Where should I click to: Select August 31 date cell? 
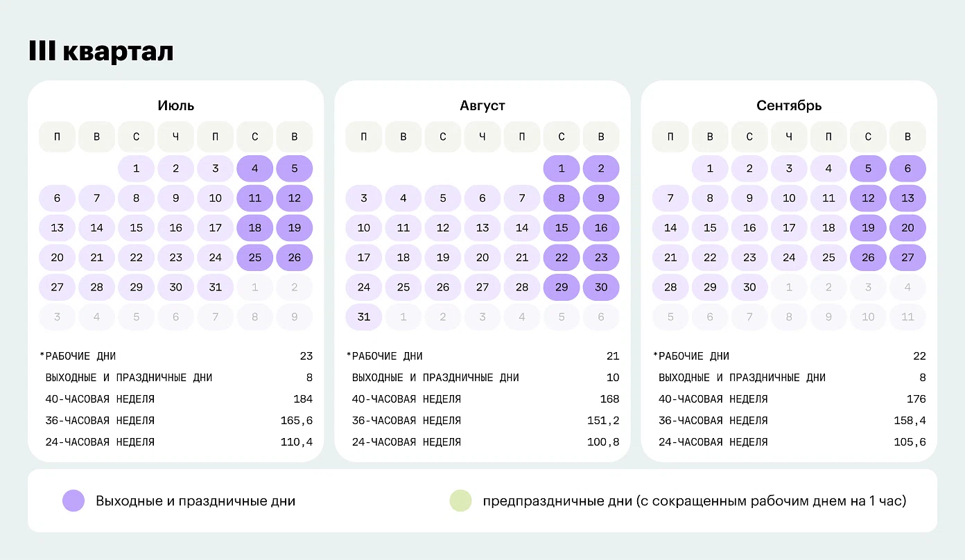pyautogui.click(x=364, y=317)
